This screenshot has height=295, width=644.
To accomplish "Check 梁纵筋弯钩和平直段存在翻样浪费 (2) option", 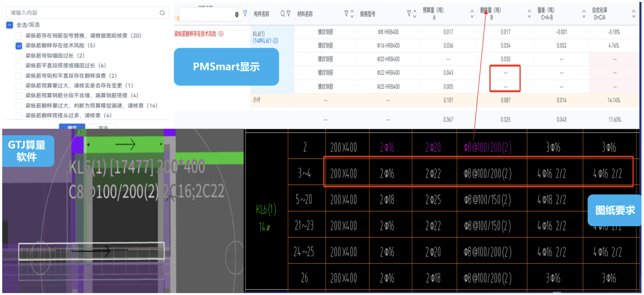I will tap(19, 76).
